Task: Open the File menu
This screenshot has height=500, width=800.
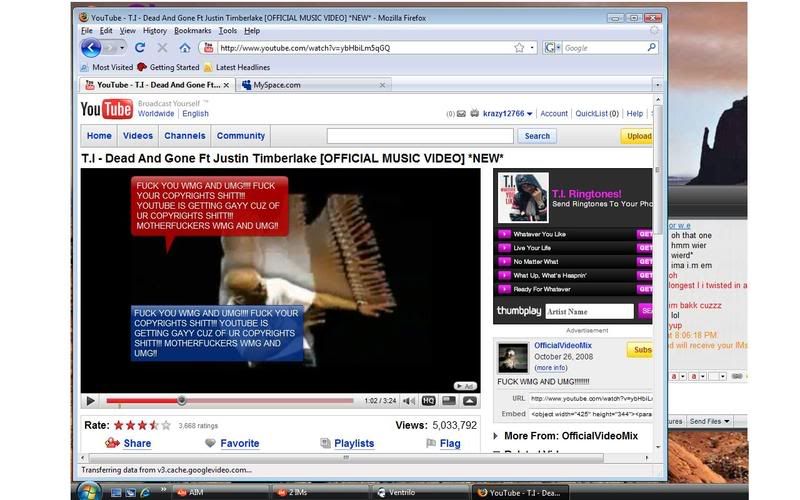Action: (x=87, y=31)
